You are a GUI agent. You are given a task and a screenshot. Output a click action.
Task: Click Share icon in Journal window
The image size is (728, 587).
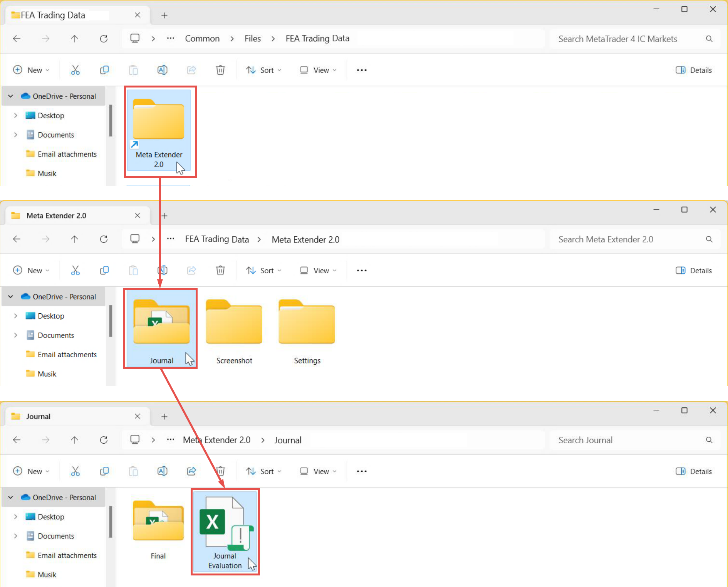tap(191, 471)
